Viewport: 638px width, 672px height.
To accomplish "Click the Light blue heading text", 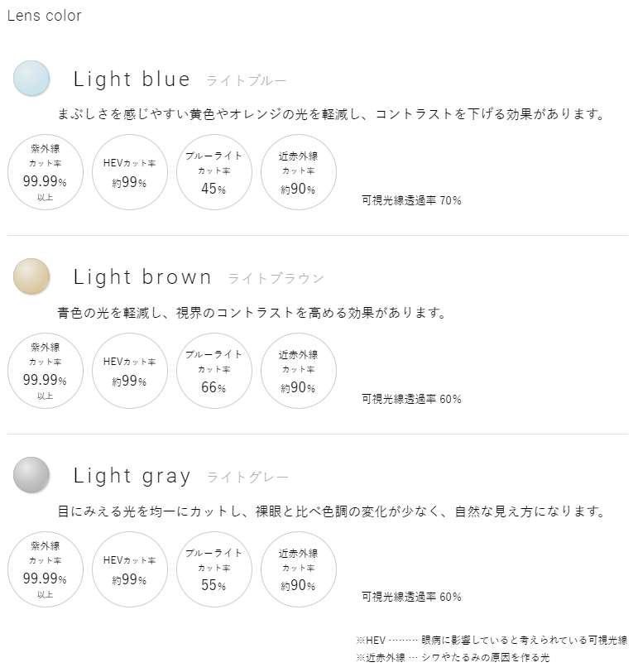I will (132, 79).
